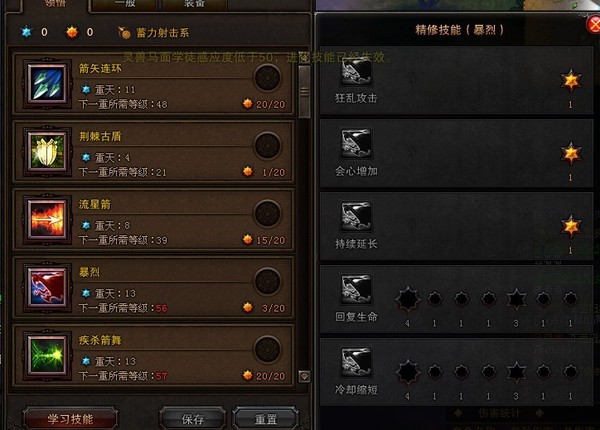Click the 保存 button
This screenshot has width=600, height=430.
[x=192, y=419]
